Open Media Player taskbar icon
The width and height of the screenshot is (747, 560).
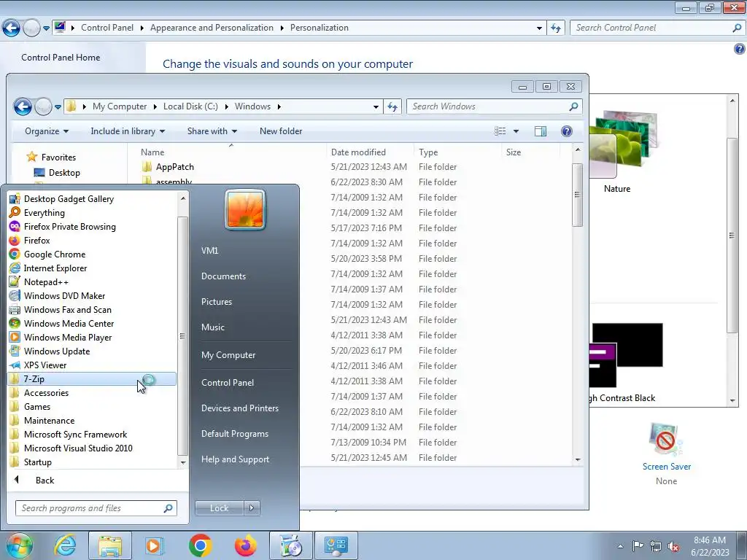[x=155, y=545]
